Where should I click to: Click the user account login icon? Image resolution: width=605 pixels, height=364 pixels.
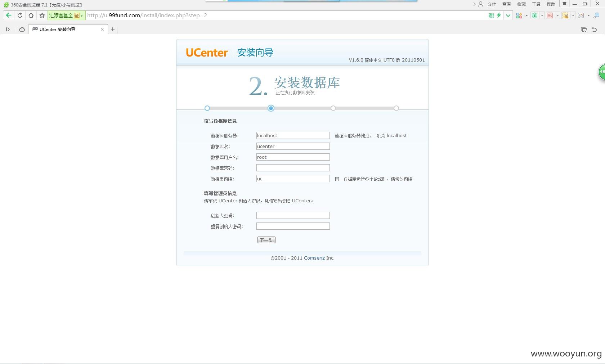pyautogui.click(x=480, y=4)
